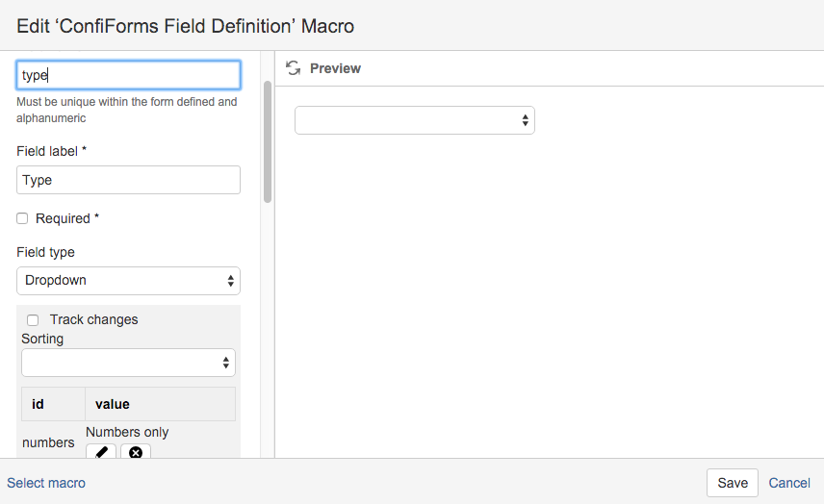Open the Field type Dropdown selector

pos(128,281)
